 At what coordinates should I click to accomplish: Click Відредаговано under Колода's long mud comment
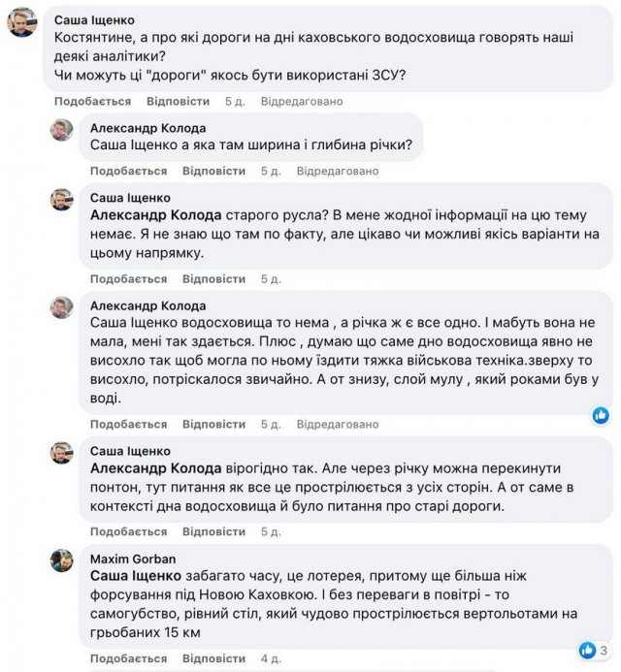(338, 424)
